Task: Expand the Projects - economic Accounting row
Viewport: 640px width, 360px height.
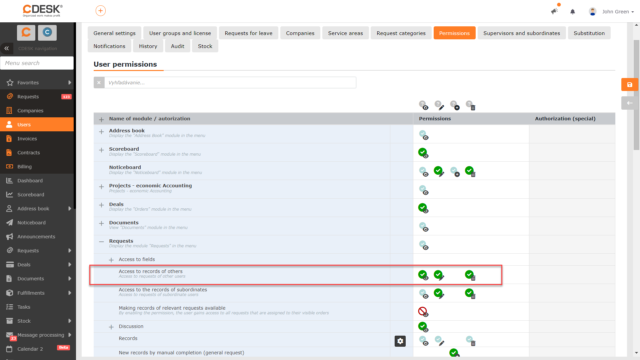Action: click(101, 187)
